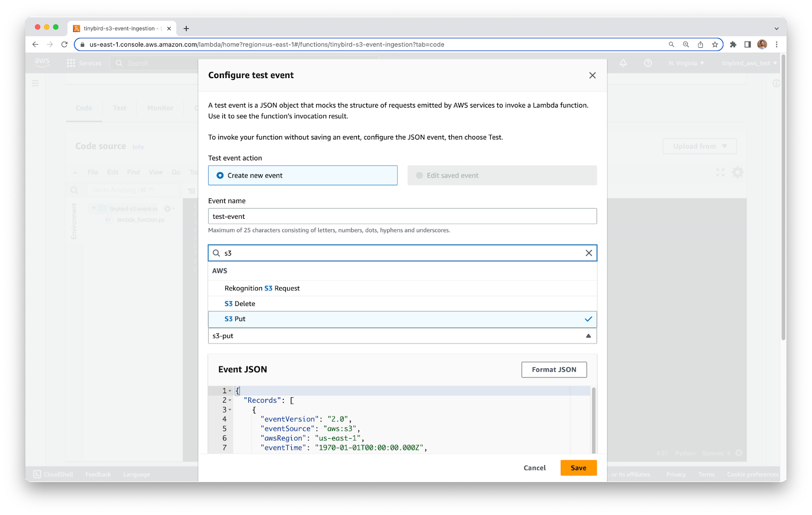Pick the Rekognition S3 Request template
This screenshot has height=515, width=812.
click(x=402, y=288)
